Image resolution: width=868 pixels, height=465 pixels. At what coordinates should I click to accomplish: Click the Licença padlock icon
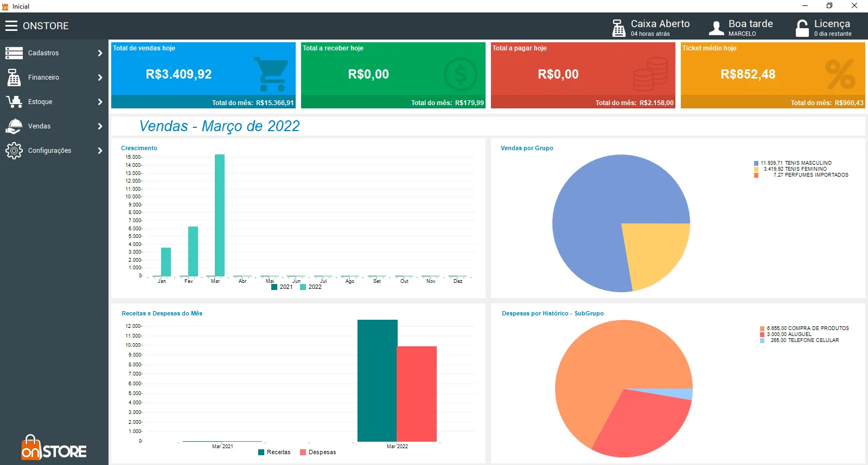point(802,28)
